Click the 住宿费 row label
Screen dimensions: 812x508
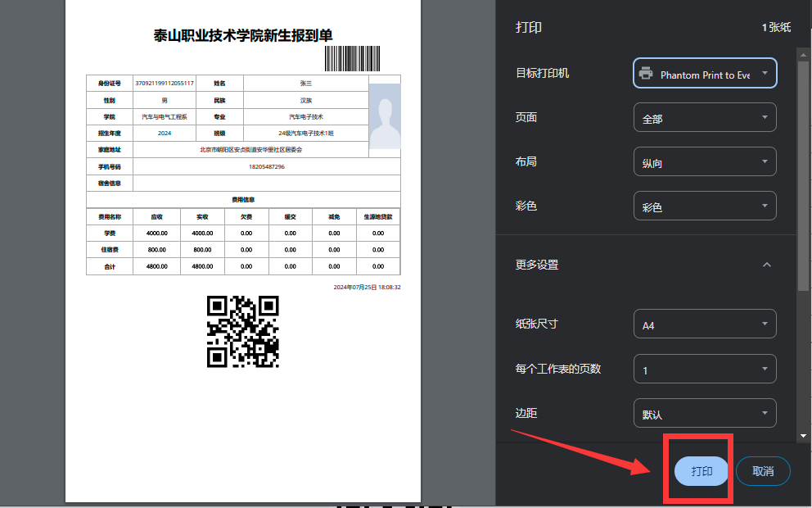(x=110, y=250)
